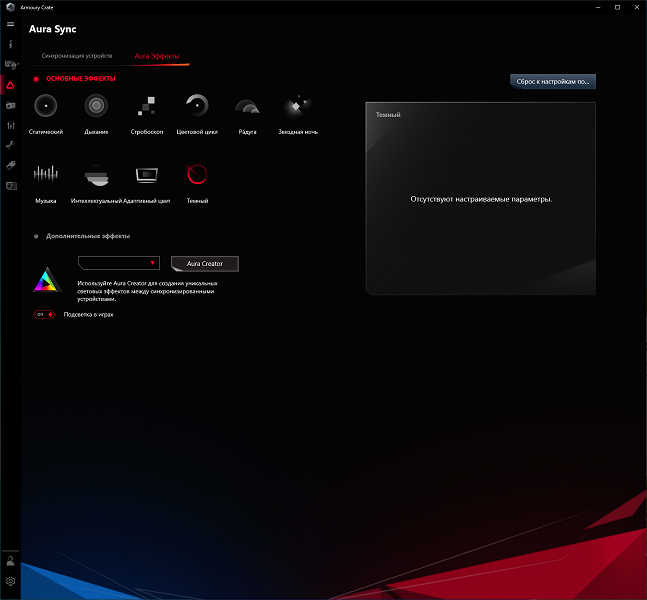Select the Статический static effect icon

click(46, 106)
